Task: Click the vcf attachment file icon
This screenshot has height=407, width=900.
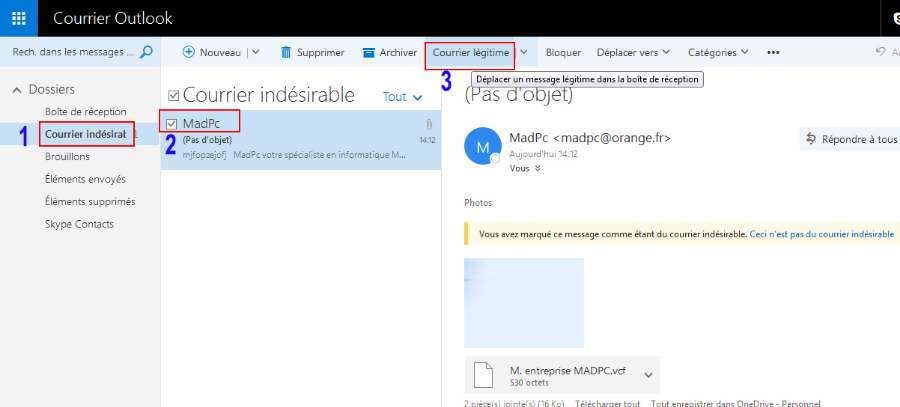Action: pyautogui.click(x=484, y=374)
